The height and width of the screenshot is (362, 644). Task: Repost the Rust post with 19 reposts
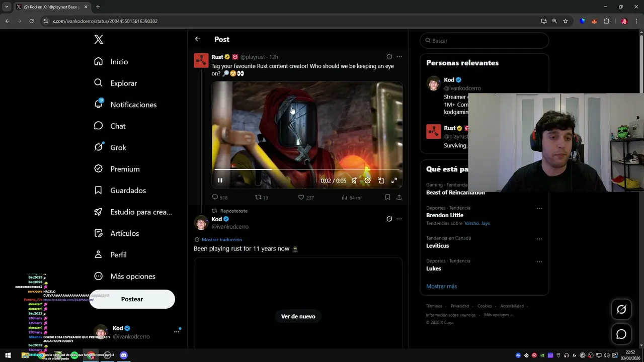point(262,198)
